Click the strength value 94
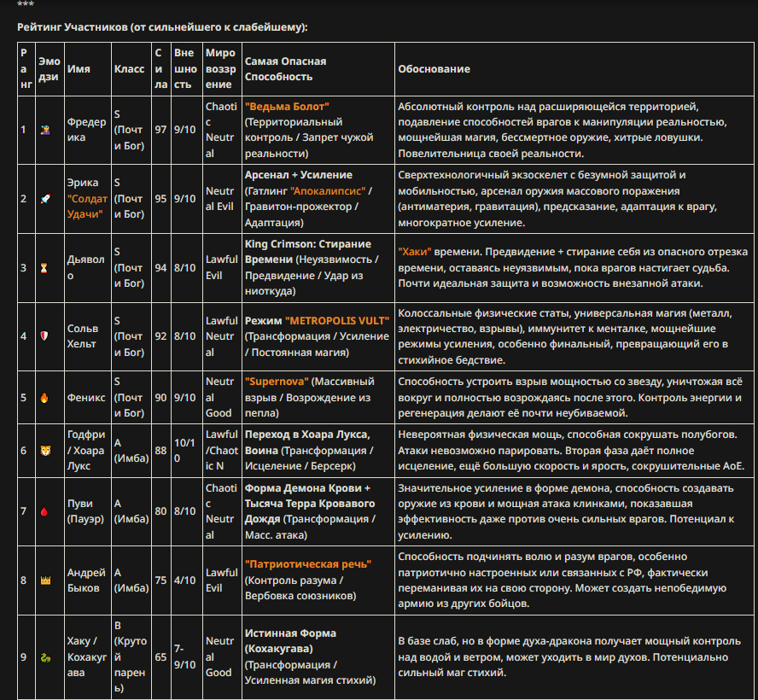The width and height of the screenshot is (758, 700). click(160, 268)
